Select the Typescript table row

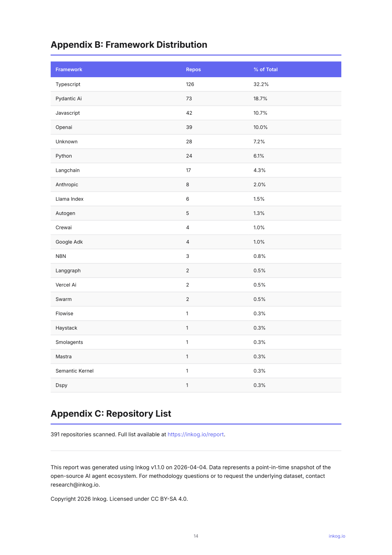196,84
